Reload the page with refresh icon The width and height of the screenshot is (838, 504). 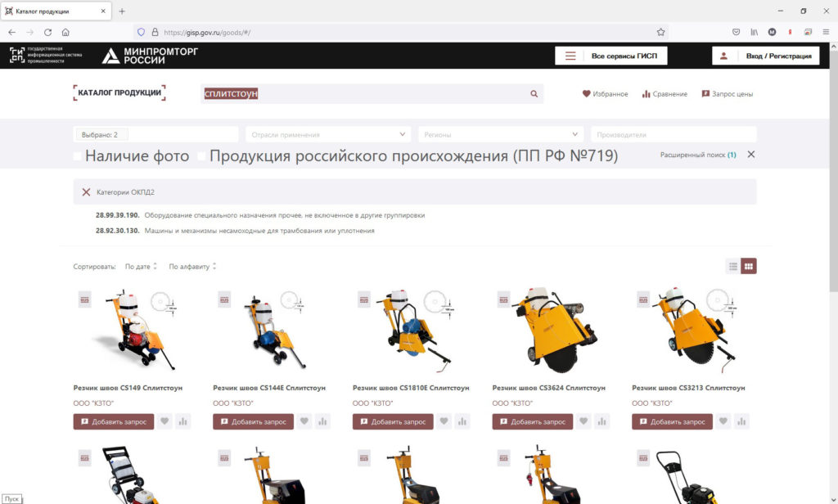point(47,32)
